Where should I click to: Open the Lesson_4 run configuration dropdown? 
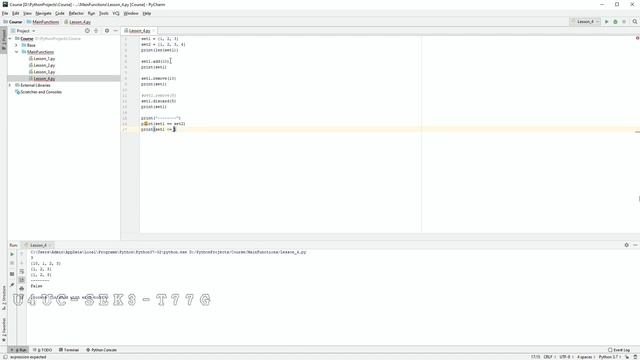click(585, 22)
